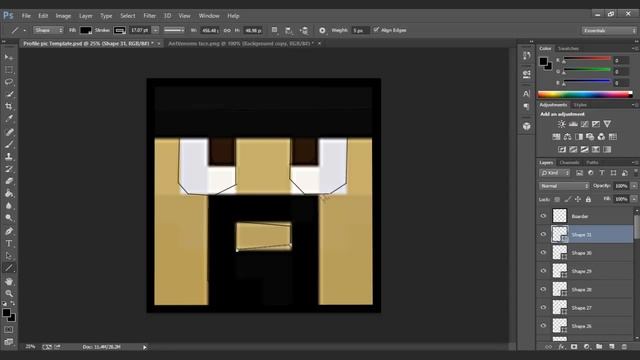Screen dimensions: 640x360
Task: Select the Line shape tool
Action: tap(9, 268)
